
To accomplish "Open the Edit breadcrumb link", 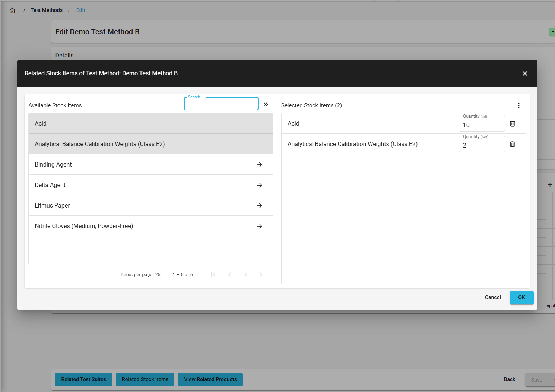I will pos(81,10).
